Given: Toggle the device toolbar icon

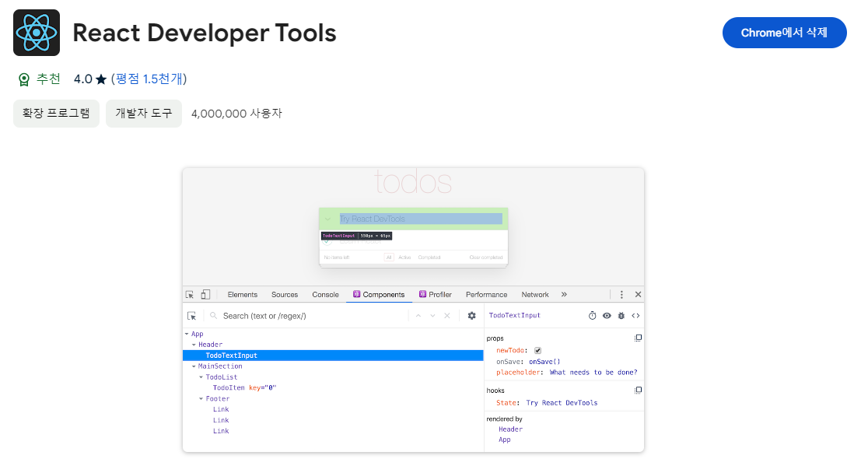Looking at the screenshot, I should (x=205, y=295).
